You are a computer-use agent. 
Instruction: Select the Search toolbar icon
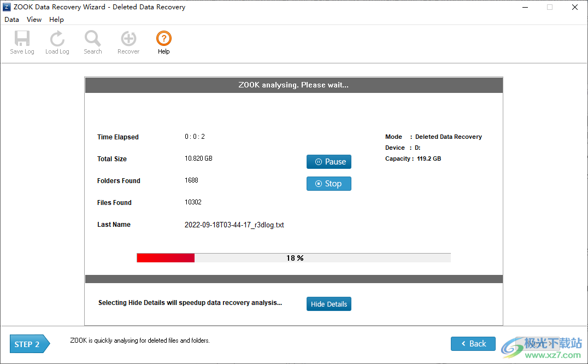tap(92, 42)
